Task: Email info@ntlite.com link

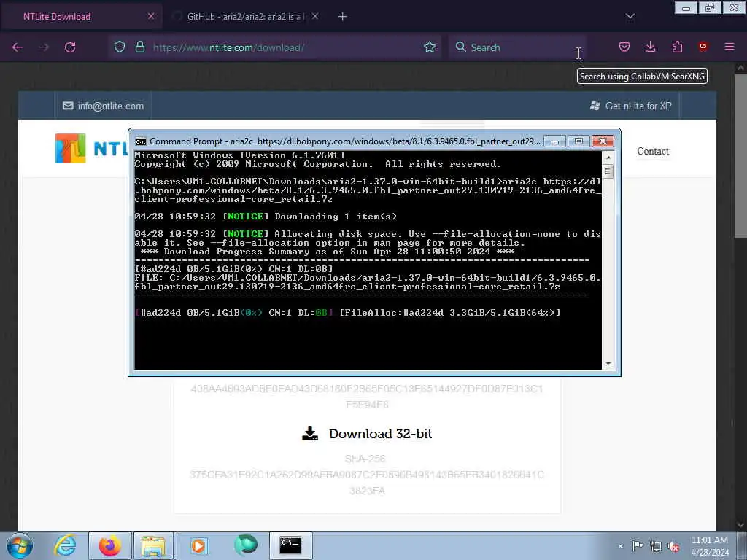Action: 104,106
